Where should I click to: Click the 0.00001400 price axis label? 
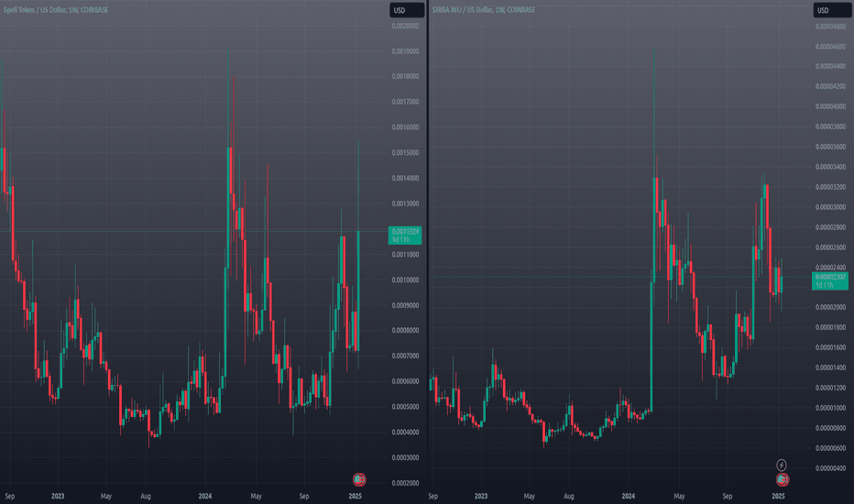tap(830, 367)
